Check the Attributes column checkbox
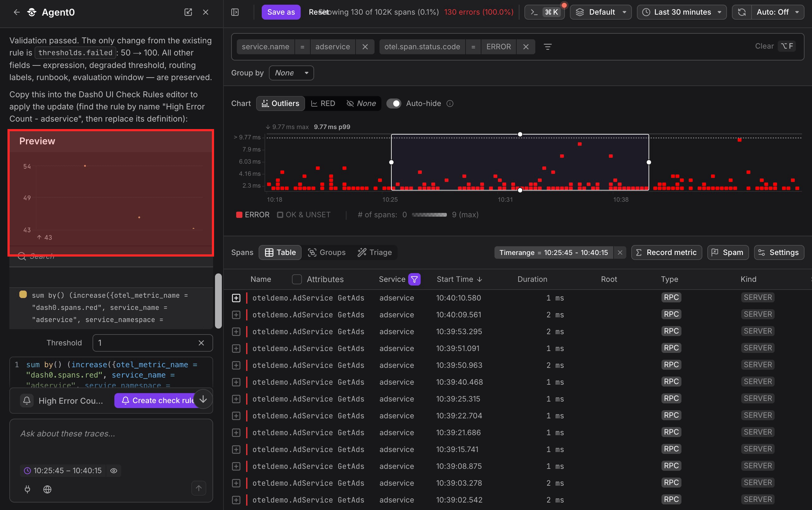This screenshot has width=812, height=510. 297,279
